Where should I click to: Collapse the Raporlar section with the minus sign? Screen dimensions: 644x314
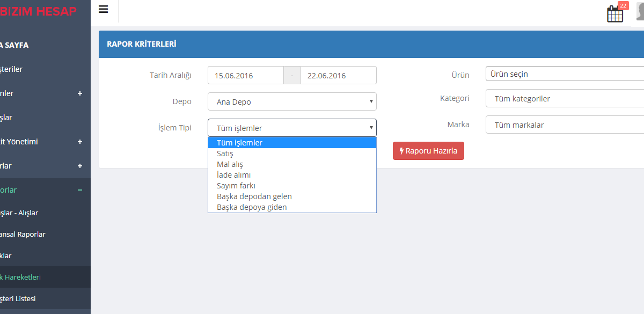click(79, 189)
